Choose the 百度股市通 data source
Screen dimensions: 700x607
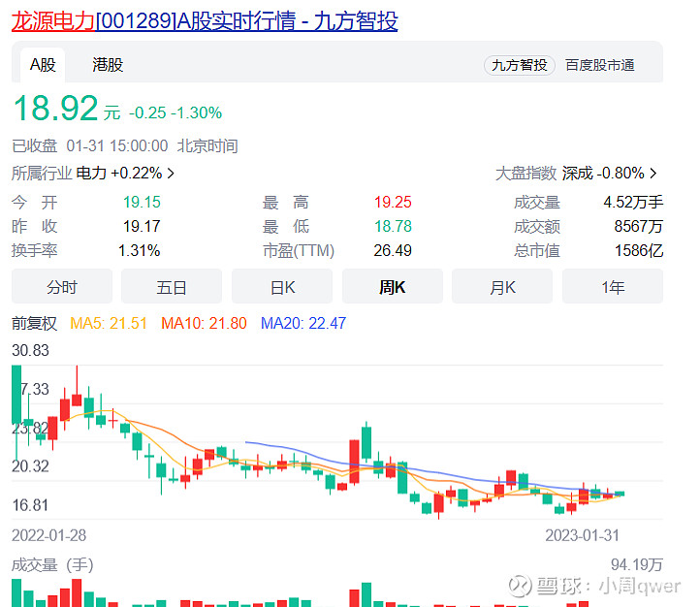[599, 65]
